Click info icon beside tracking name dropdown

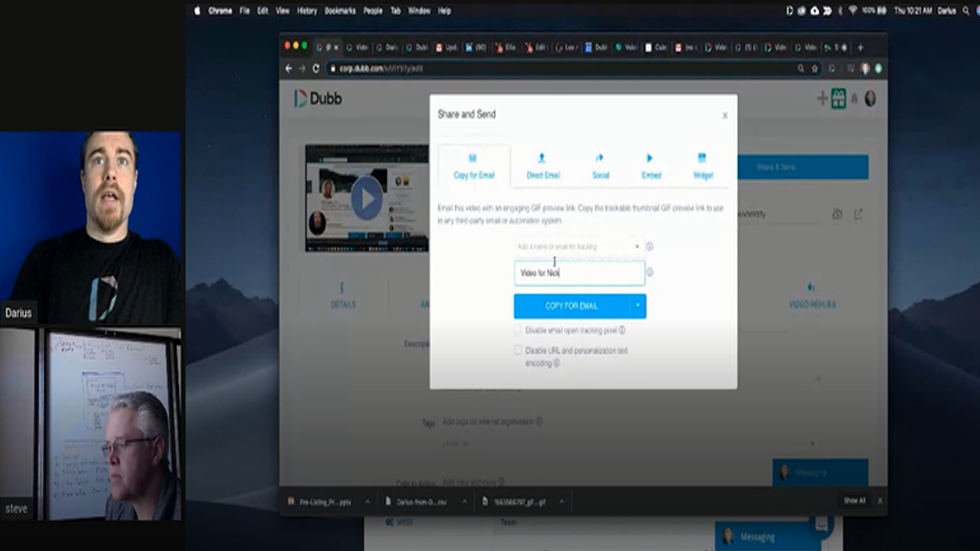pyautogui.click(x=649, y=246)
